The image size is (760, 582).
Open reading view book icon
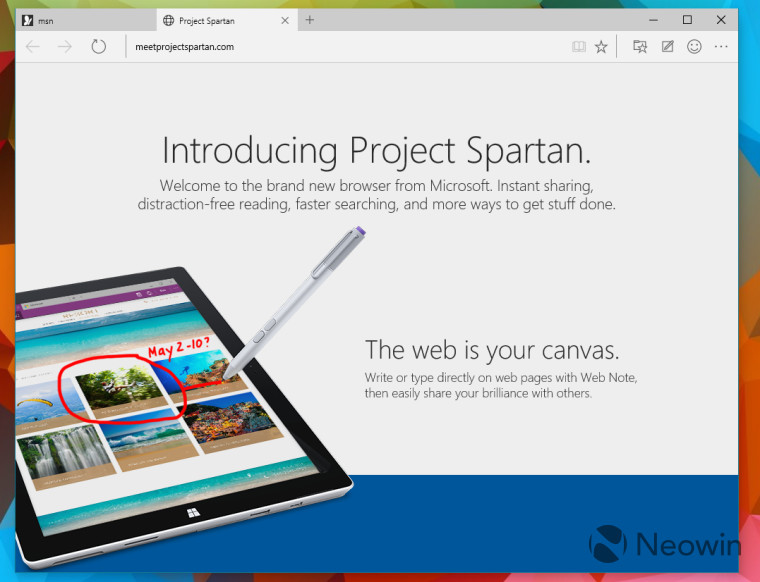pyautogui.click(x=579, y=47)
